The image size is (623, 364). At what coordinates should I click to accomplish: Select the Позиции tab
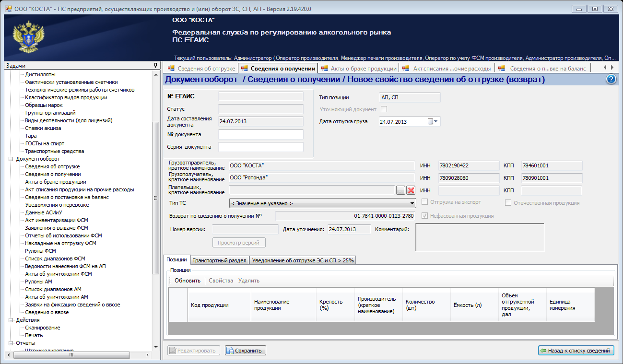click(x=176, y=259)
